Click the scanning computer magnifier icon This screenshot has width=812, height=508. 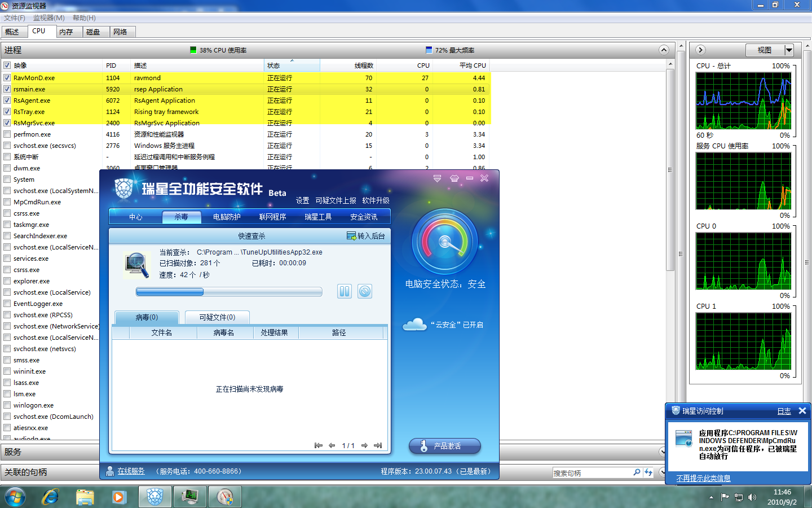point(136,265)
